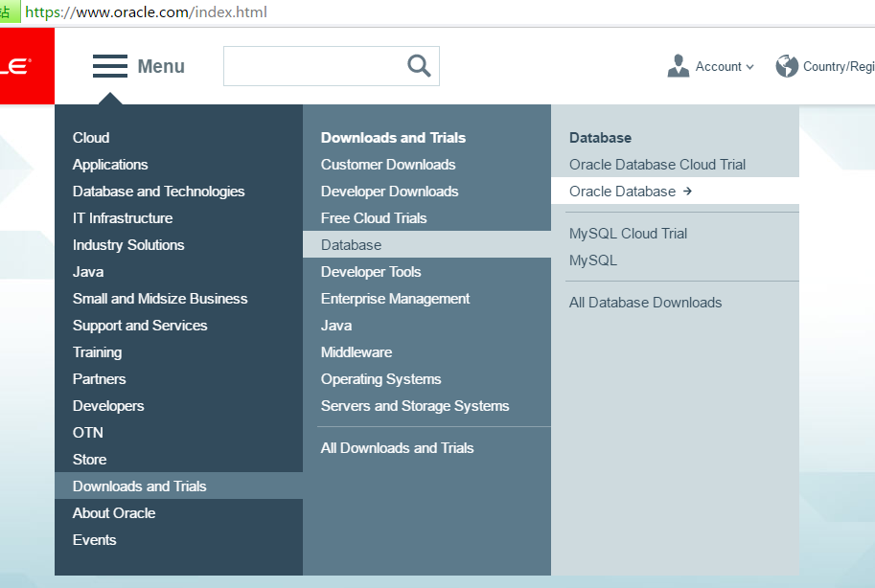The width and height of the screenshot is (875, 588).
Task: Click the search magnifier icon
Action: click(x=419, y=66)
